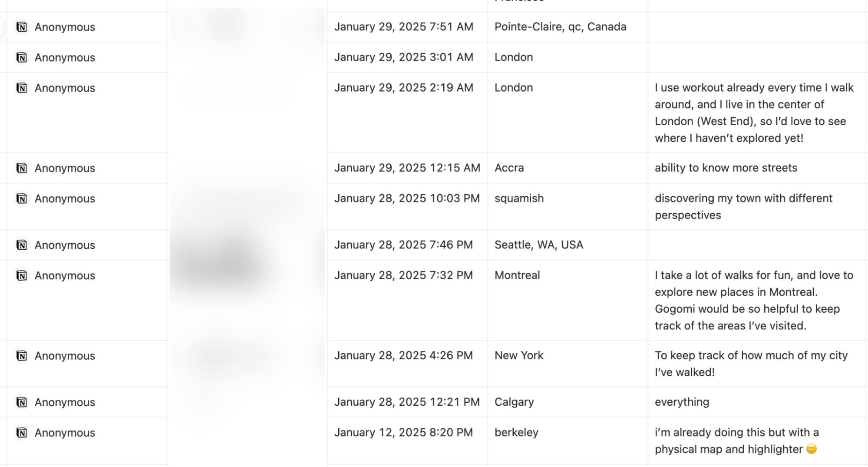Click the Notion icon on the London 3:01 AM row
The image size is (868, 467).
[x=21, y=57]
